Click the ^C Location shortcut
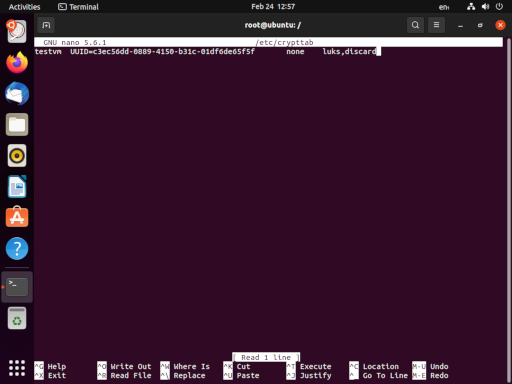This screenshot has width=512, height=384. point(374,366)
